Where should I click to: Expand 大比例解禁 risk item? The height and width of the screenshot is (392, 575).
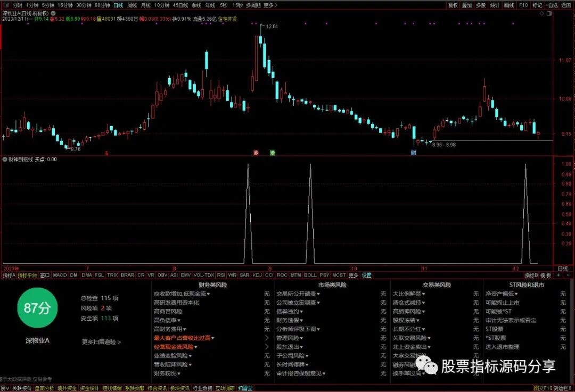pyautogui.click(x=409, y=294)
